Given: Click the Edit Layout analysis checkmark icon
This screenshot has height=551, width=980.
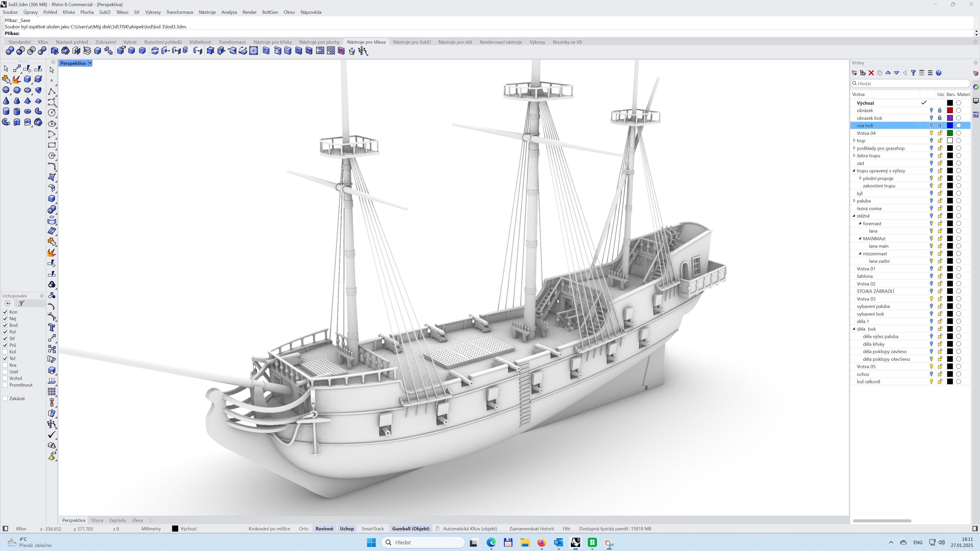Looking at the screenshot, I should click(x=52, y=435).
